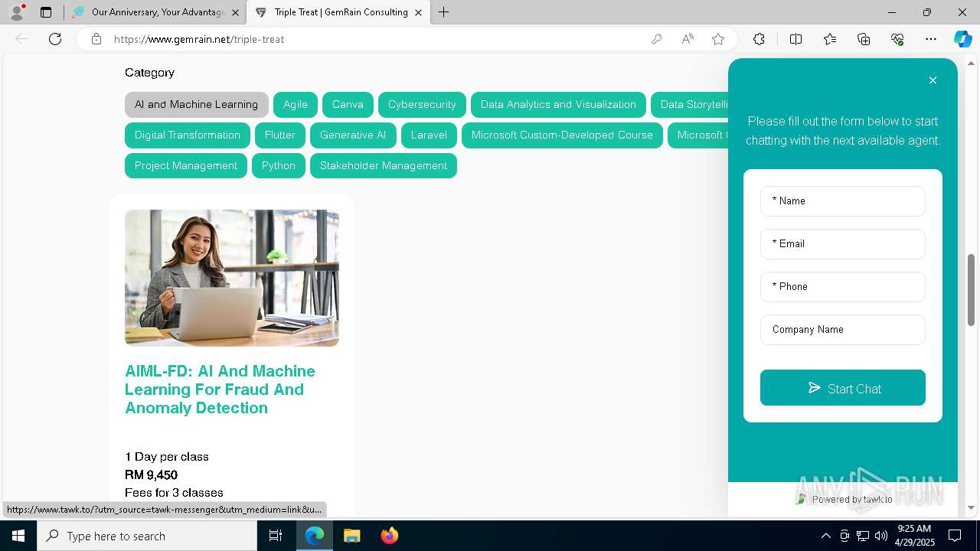This screenshot has height=551, width=980.
Task: Open browser Extensions icon
Action: (759, 39)
